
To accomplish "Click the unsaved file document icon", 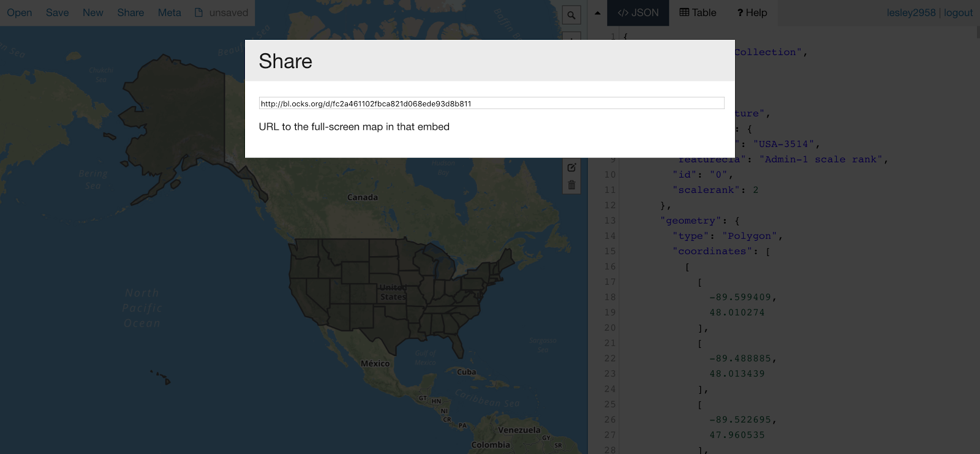I will 198,12.
